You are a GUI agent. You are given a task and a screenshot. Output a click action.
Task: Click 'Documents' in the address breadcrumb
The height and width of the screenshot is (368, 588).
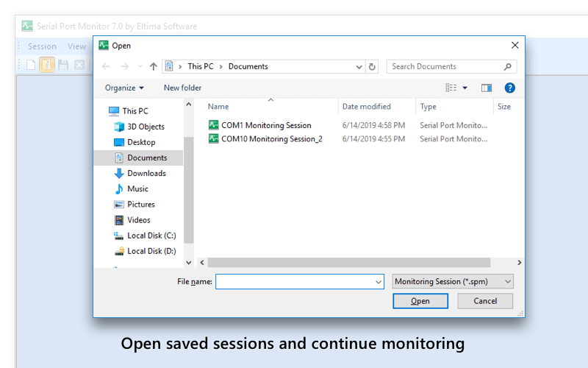point(248,66)
